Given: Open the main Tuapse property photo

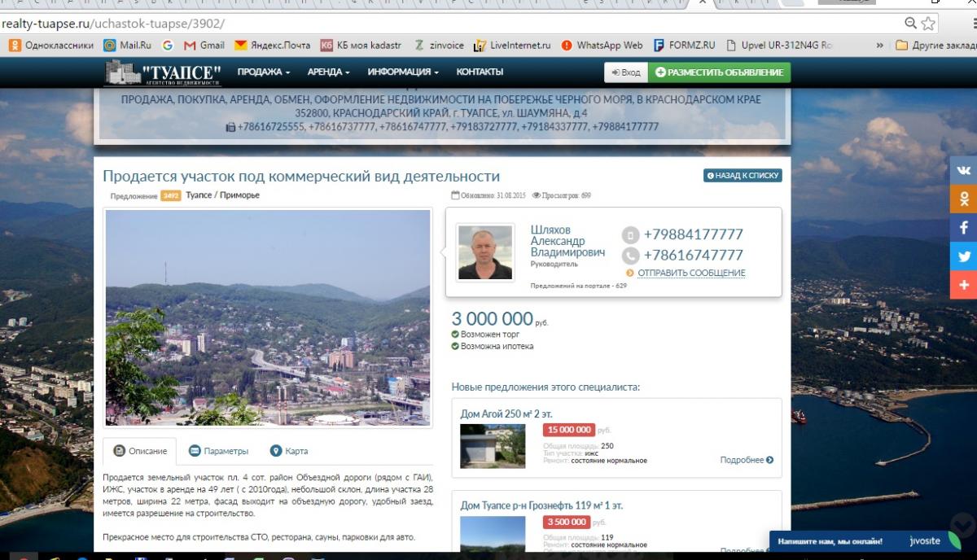Looking at the screenshot, I should [268, 317].
